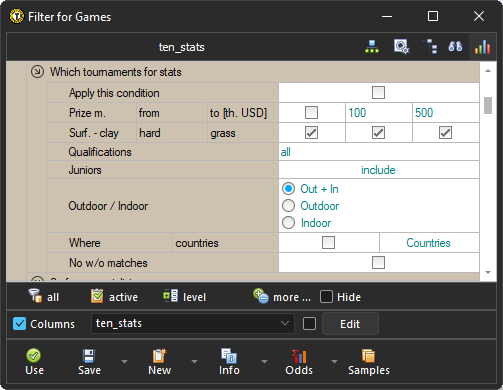Maximize the Filter for Games window
This screenshot has height=390, width=503.
pos(433,16)
